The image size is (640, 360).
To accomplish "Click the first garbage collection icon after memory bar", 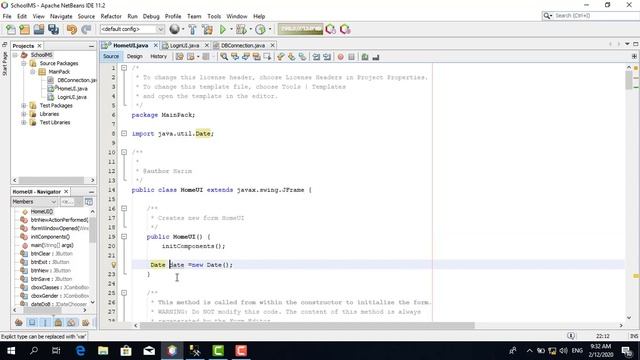I will pyautogui.click(x=331, y=29).
